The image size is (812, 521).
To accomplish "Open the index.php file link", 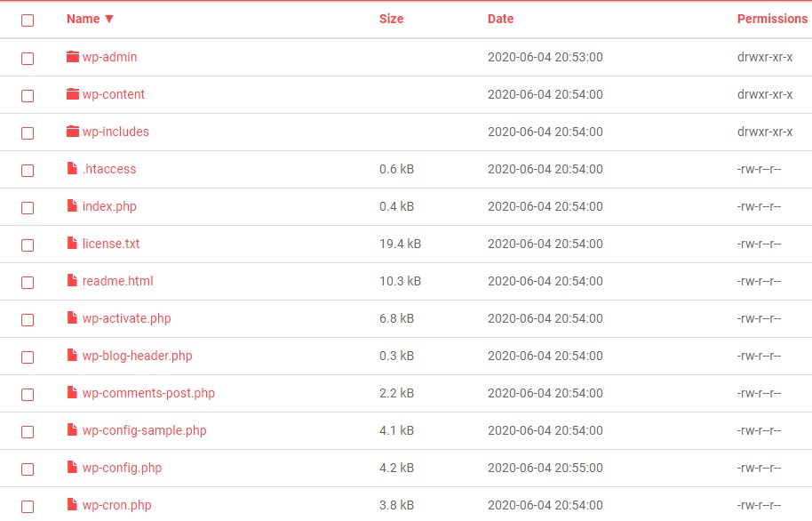I will pos(109,206).
